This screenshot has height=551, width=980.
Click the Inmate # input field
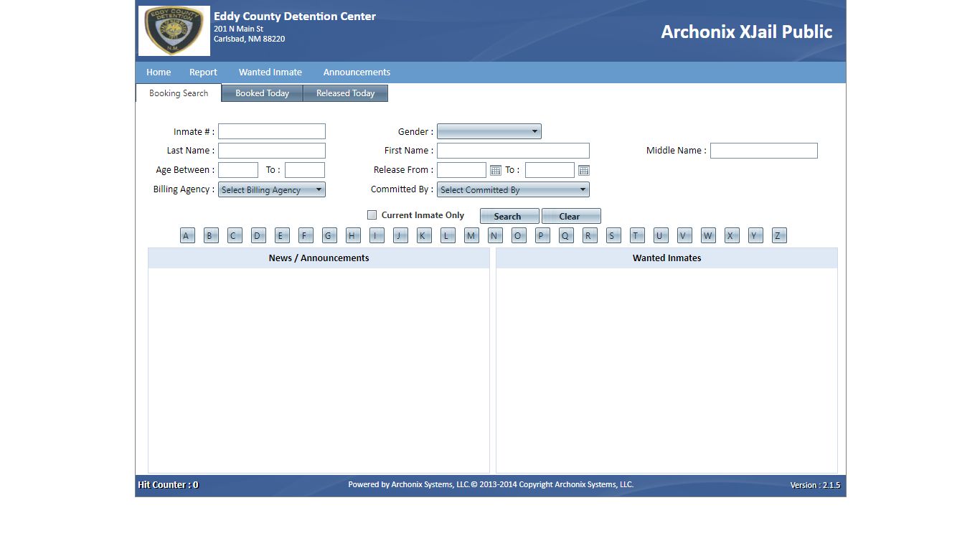click(x=271, y=131)
